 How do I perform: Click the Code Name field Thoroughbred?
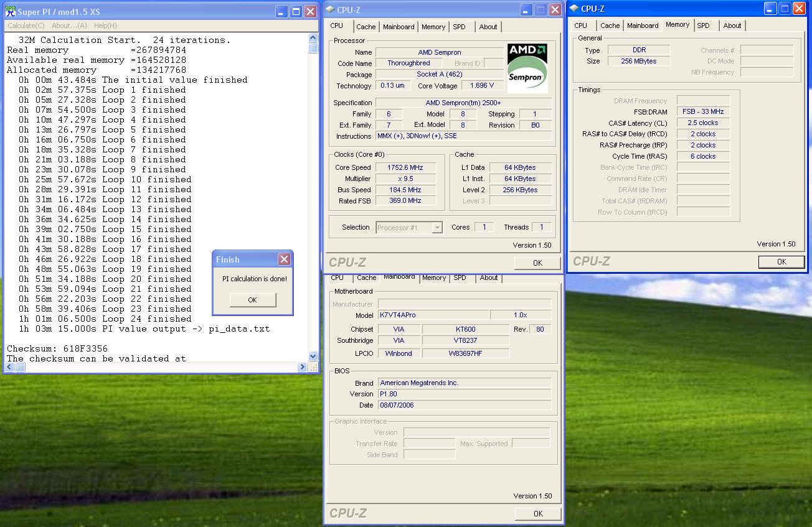click(408, 63)
